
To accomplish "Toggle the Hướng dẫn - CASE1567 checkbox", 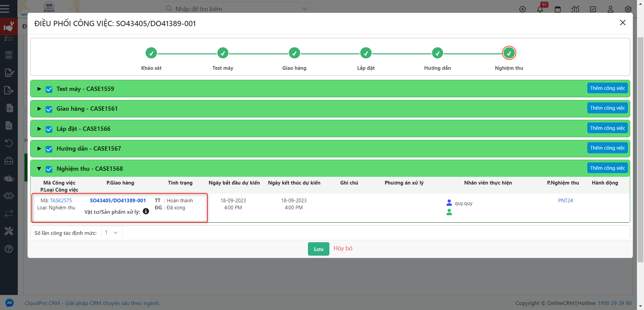I will (x=49, y=149).
